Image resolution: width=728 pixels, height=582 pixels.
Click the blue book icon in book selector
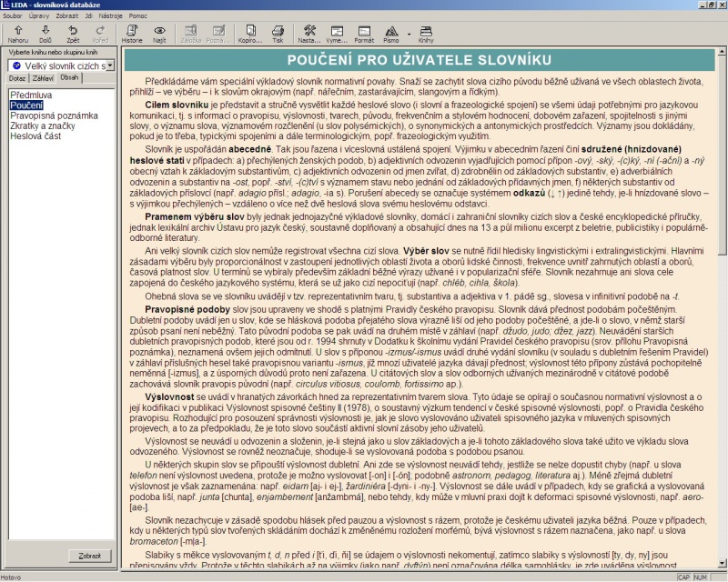(x=16, y=65)
